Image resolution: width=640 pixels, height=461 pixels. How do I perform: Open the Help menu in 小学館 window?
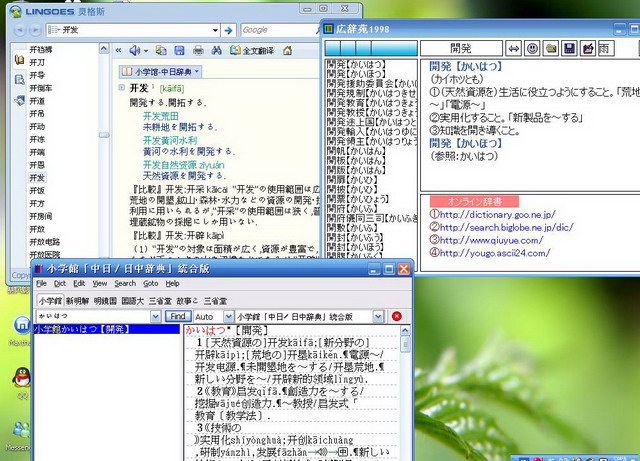172,283
